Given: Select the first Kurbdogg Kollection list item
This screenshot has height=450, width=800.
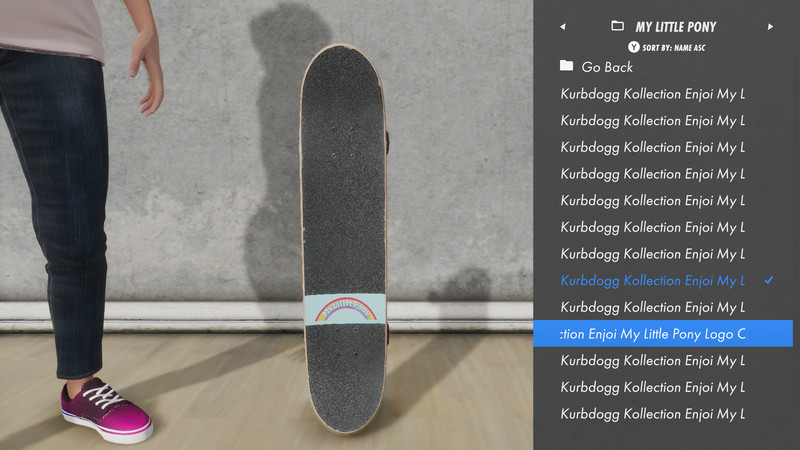Looking at the screenshot, I should click(x=653, y=94).
